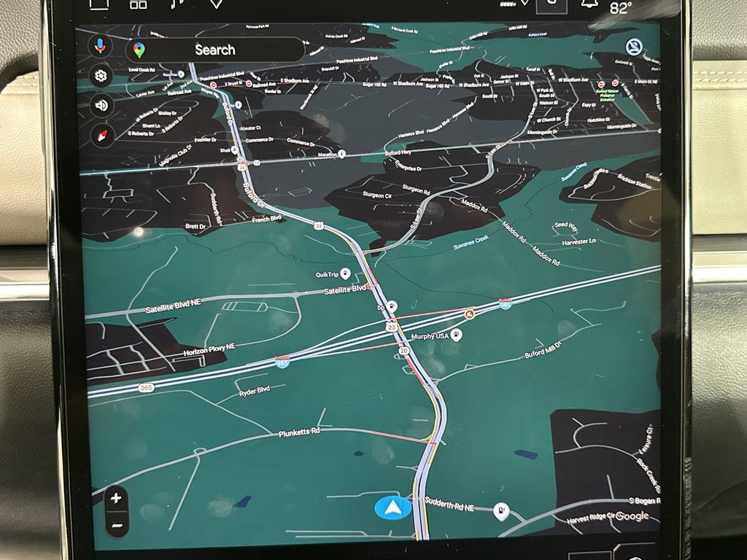Tap the I-985 shield near Horizon Pkwy
This screenshot has width=747, height=560.
pos(282,362)
